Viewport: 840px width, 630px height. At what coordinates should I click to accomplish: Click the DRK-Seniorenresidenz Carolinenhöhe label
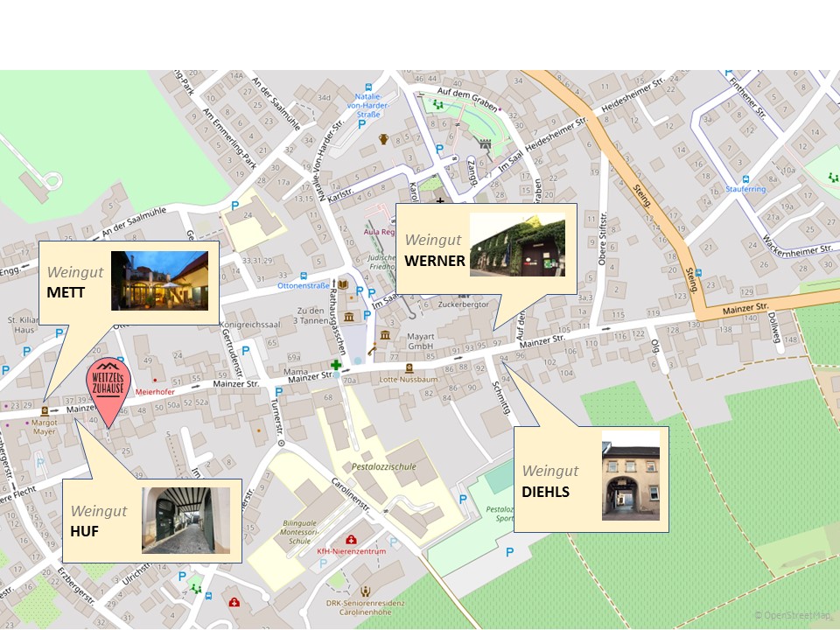pyautogui.click(x=366, y=607)
